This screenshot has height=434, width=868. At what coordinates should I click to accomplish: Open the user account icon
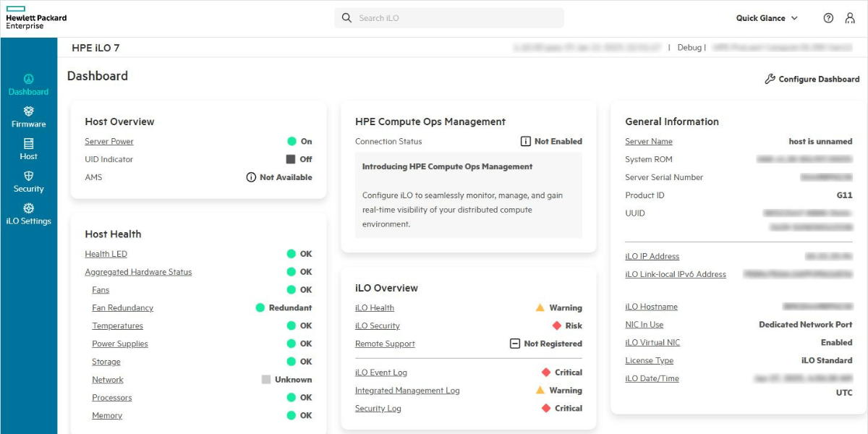pos(850,18)
